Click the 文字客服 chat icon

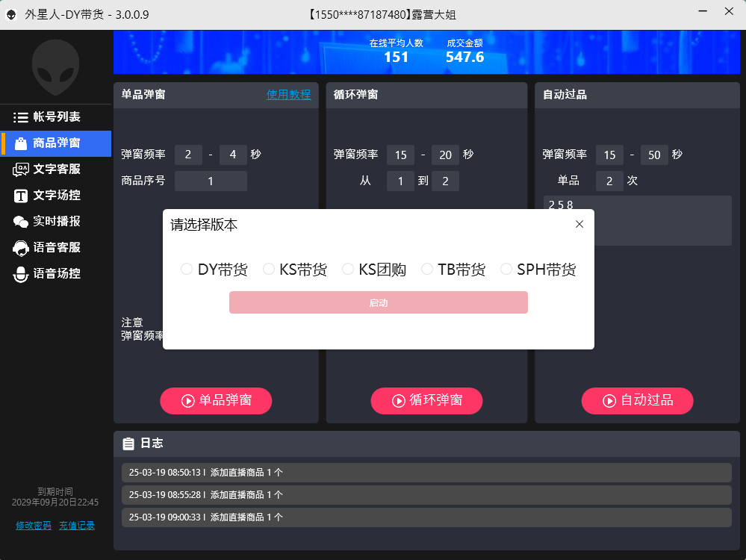point(20,169)
